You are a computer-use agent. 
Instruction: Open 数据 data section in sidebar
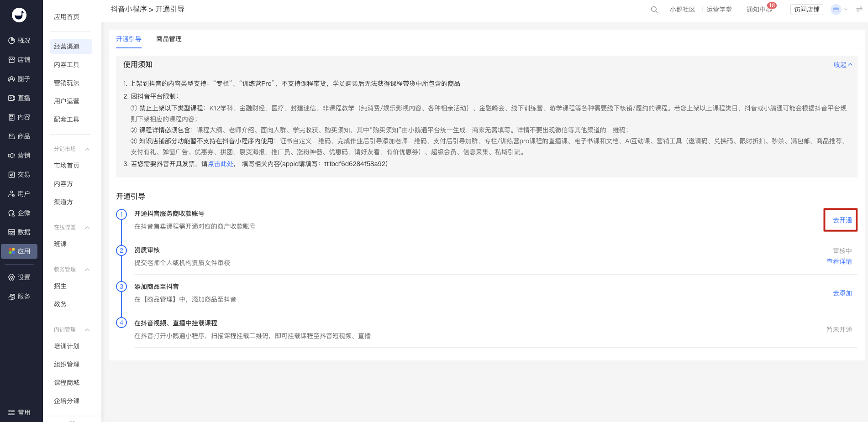click(19, 232)
